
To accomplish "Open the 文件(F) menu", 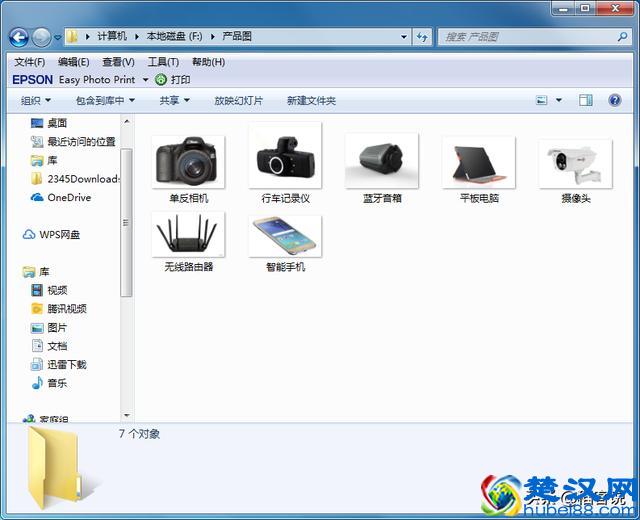I will click(30, 62).
